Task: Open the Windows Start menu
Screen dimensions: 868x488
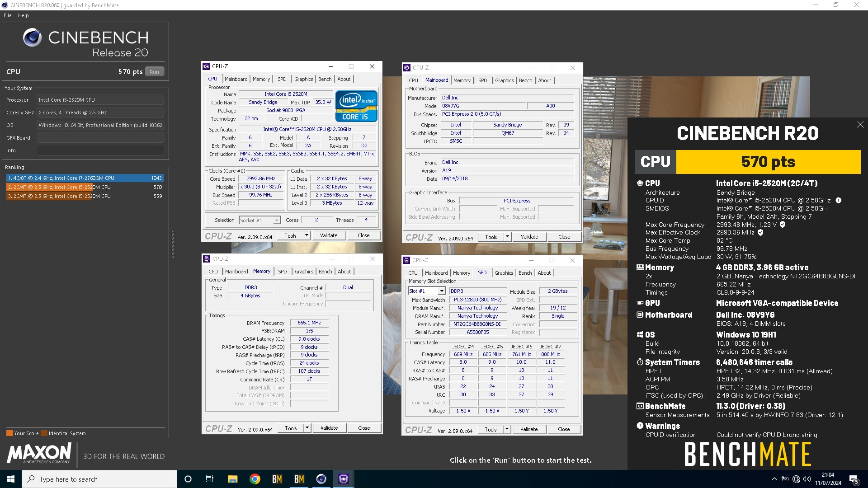Action: (x=11, y=479)
